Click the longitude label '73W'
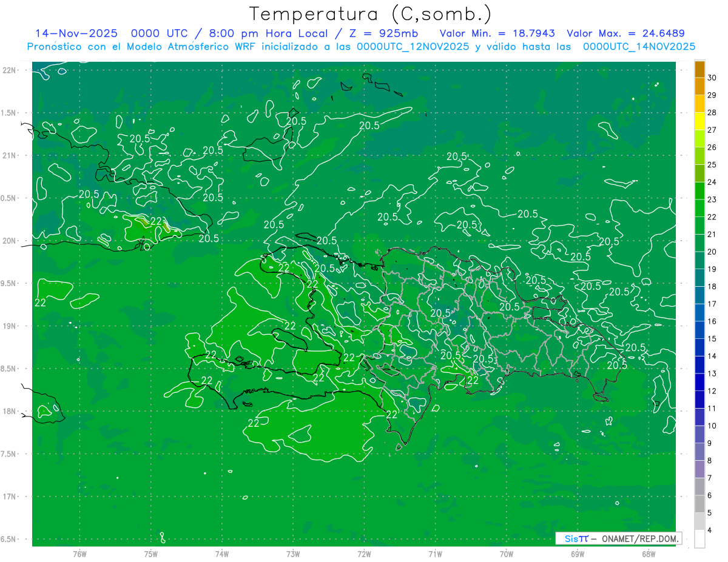The image size is (728, 562). tap(293, 554)
